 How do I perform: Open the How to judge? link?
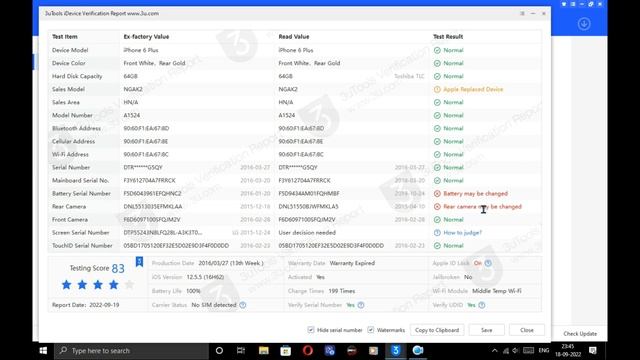tap(462, 233)
